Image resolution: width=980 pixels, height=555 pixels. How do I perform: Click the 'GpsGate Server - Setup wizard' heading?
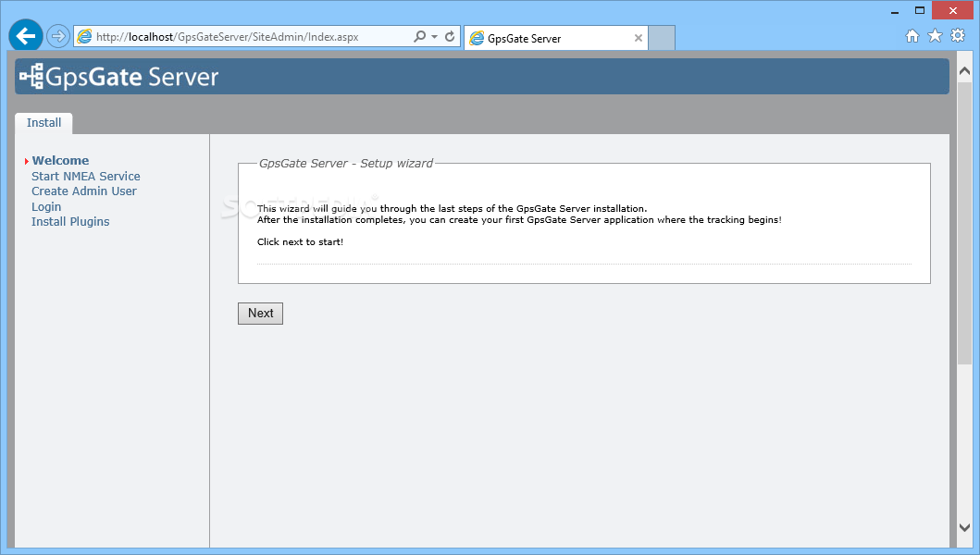[345, 163]
